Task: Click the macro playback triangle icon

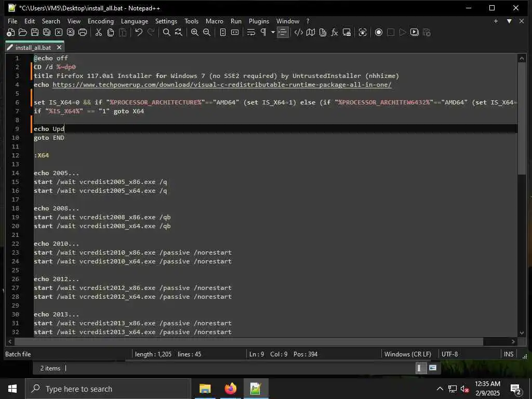Action: (403, 33)
